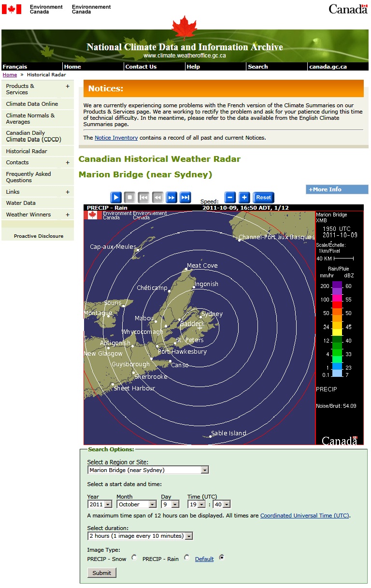The height and width of the screenshot is (588, 371).
Task: Open Climate Data Online sidebar item
Action: tap(32, 104)
